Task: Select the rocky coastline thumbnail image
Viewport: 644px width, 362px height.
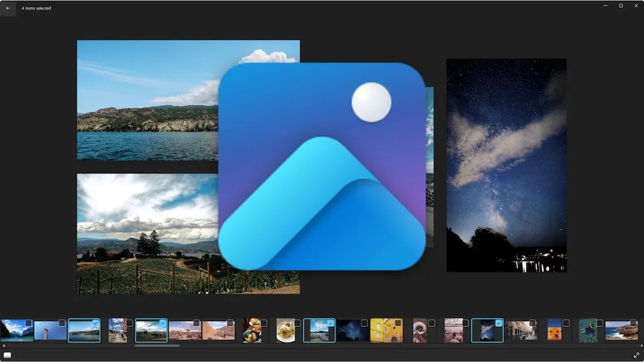Action: (x=622, y=331)
